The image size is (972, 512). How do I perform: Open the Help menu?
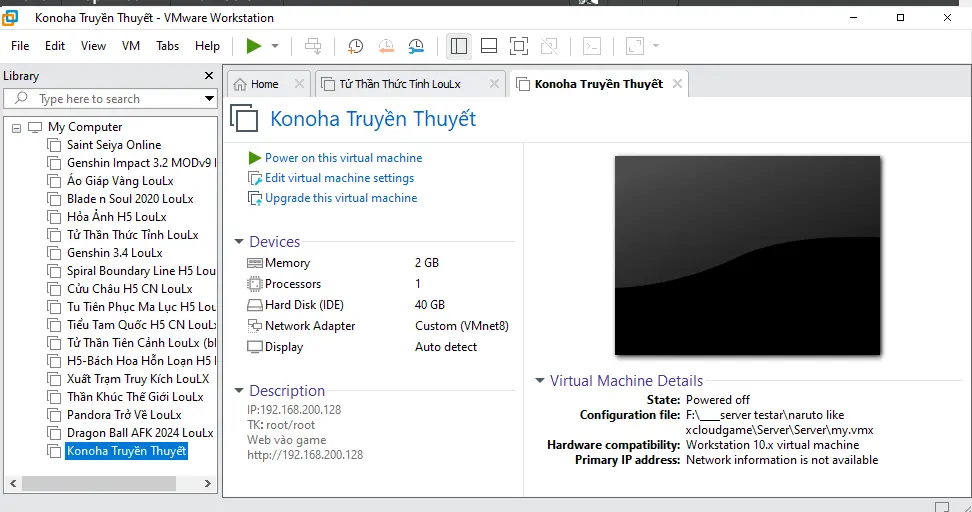tap(207, 46)
